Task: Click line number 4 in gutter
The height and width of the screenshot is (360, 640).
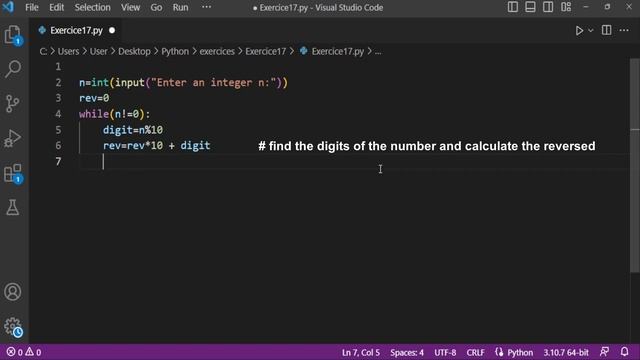Action: click(x=58, y=114)
